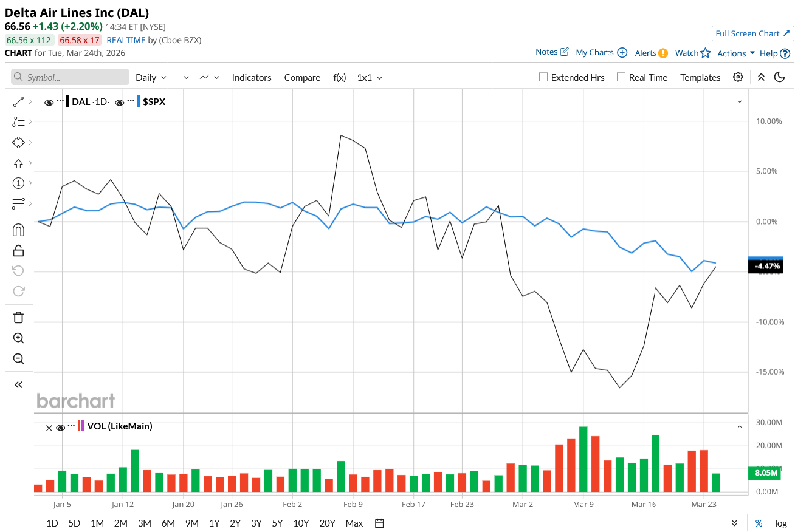This screenshot has height=532, width=795.
Task: Open the REALTIME quote link
Action: (x=126, y=40)
